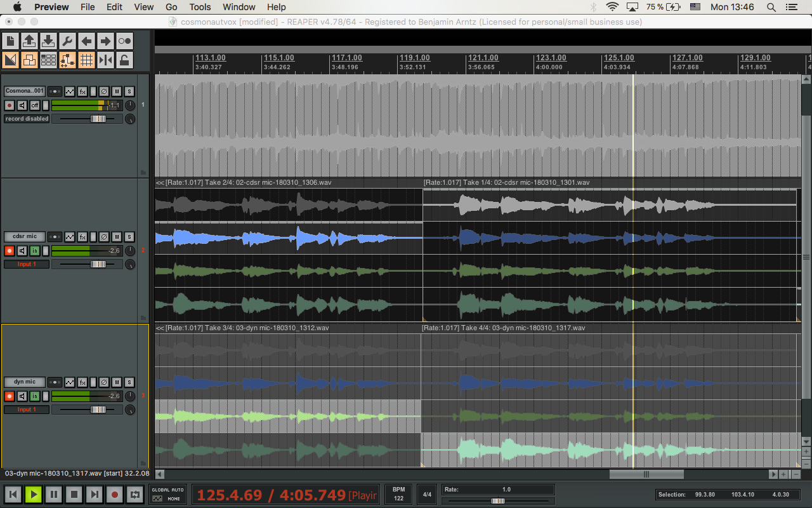Go to project start transport button
This screenshot has height=508, width=812.
click(13, 494)
